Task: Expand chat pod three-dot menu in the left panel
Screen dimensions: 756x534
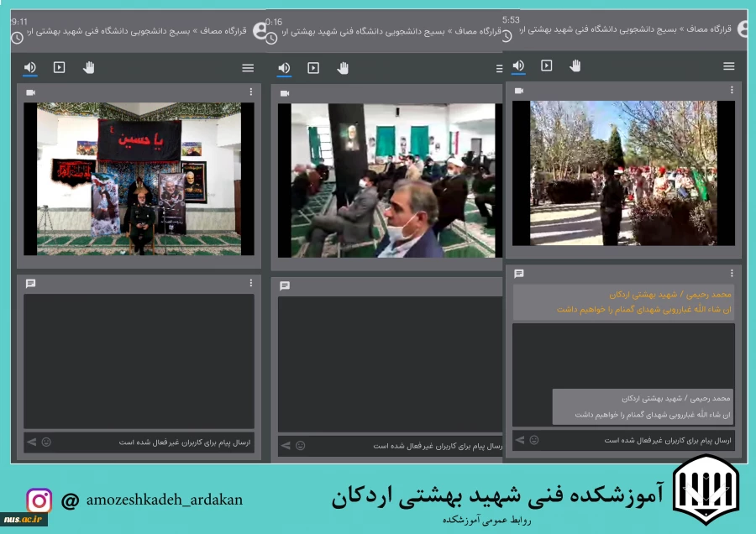Action: click(250, 284)
